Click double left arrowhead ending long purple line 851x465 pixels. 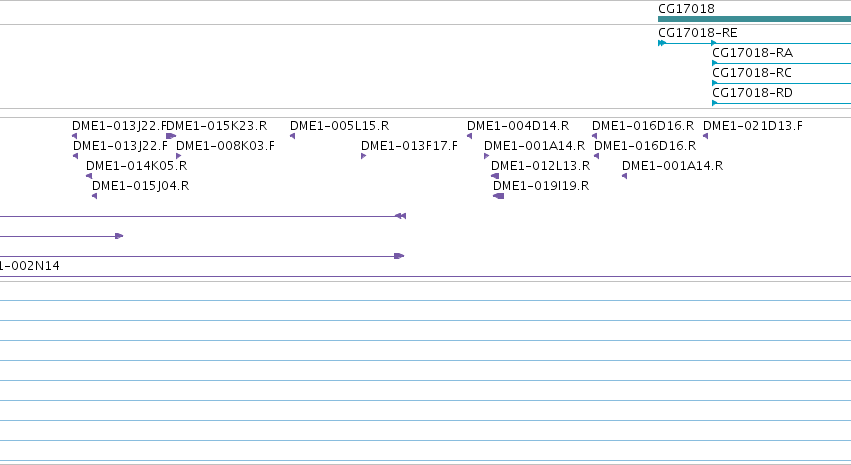pos(401,216)
